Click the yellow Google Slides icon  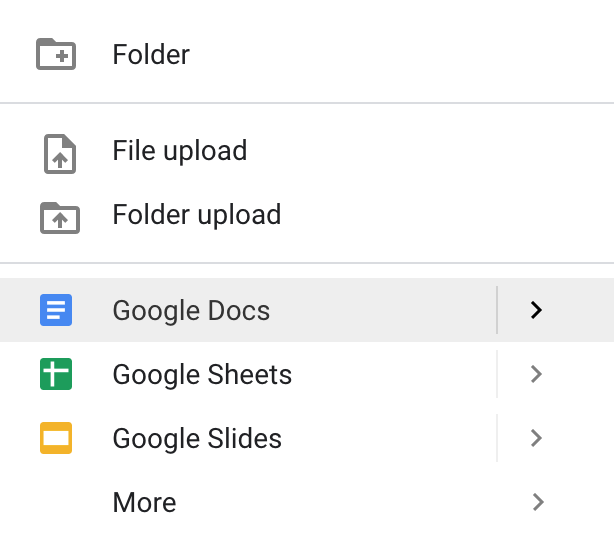pyautogui.click(x=56, y=438)
